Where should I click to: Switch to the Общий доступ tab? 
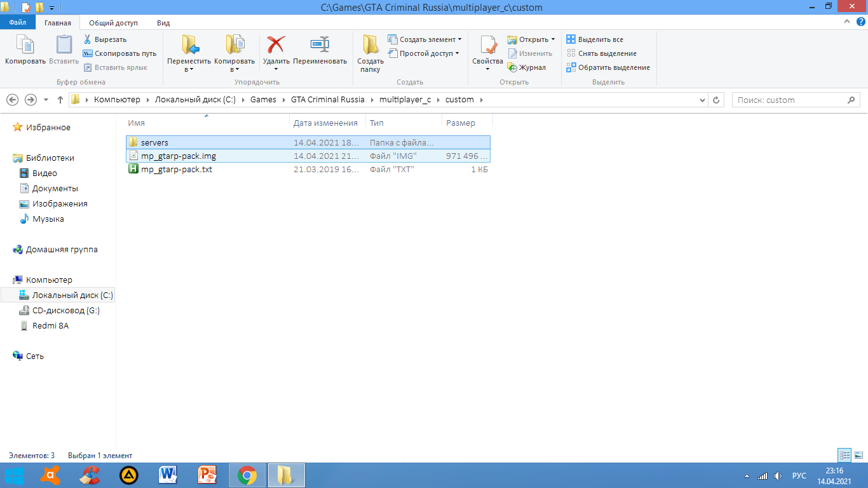pos(113,22)
